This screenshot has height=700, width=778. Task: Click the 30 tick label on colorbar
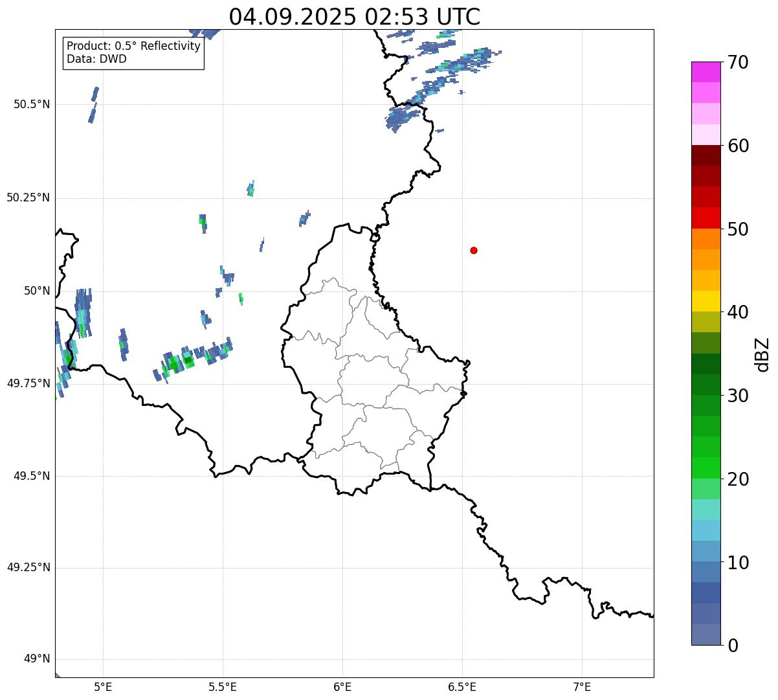[x=738, y=396]
